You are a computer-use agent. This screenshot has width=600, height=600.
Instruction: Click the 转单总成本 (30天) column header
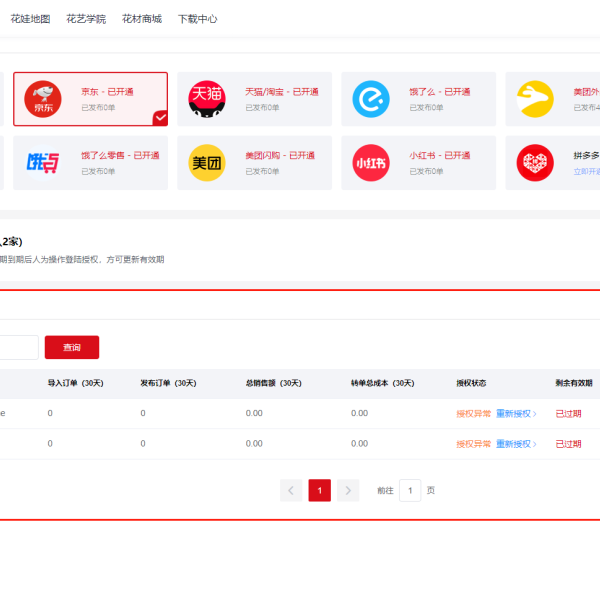click(383, 383)
